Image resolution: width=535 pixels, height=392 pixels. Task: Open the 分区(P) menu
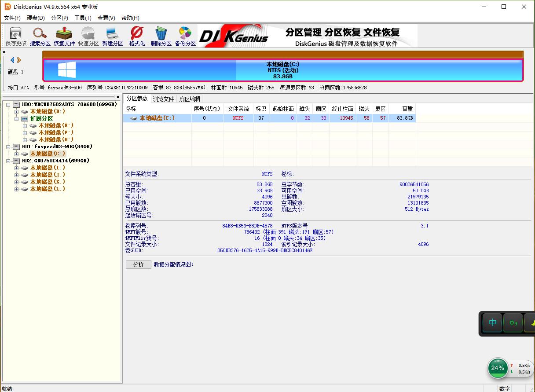59,18
